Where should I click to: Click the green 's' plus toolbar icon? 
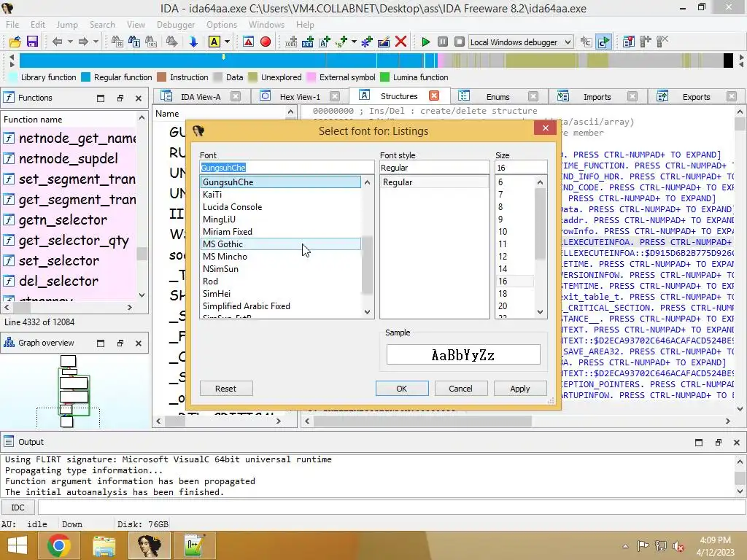pyautogui.click(x=341, y=42)
